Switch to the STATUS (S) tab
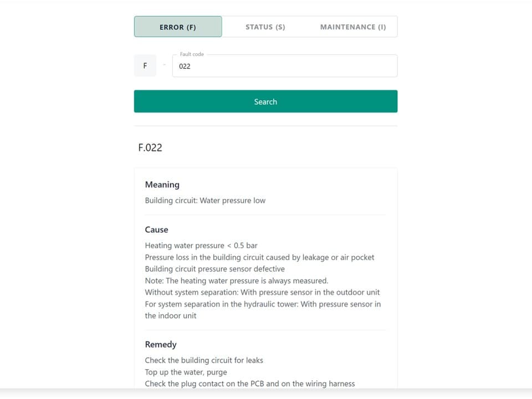The image size is (532, 399). tap(265, 27)
